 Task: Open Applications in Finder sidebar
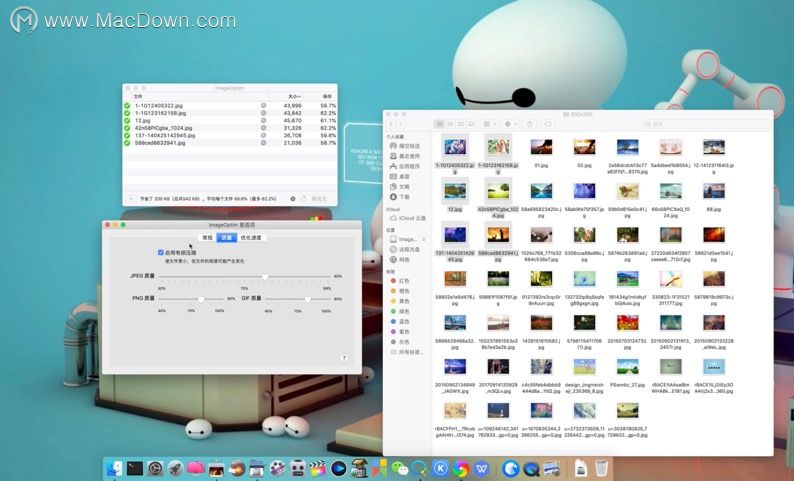(x=405, y=166)
